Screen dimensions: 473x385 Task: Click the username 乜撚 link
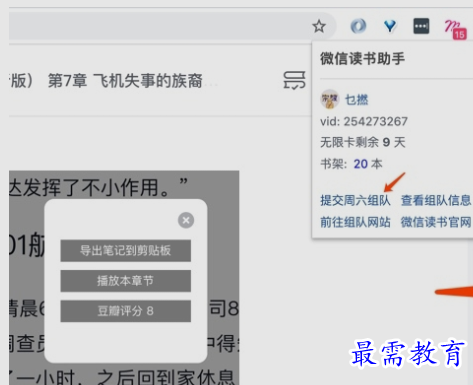pyautogui.click(x=356, y=100)
